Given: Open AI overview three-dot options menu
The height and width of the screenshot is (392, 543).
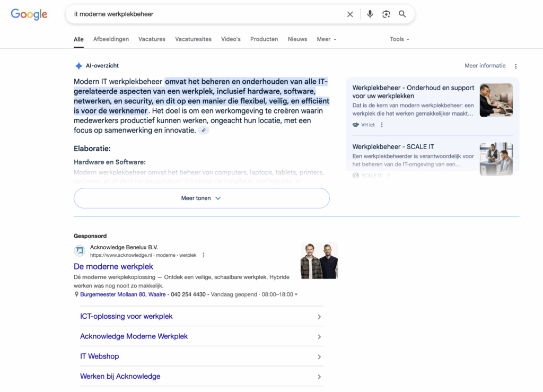Looking at the screenshot, I should coord(515,66).
